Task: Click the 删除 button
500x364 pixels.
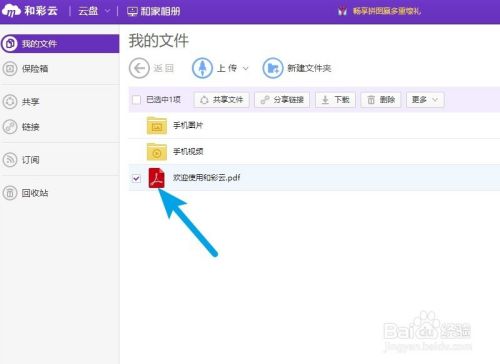Action: pyautogui.click(x=381, y=100)
